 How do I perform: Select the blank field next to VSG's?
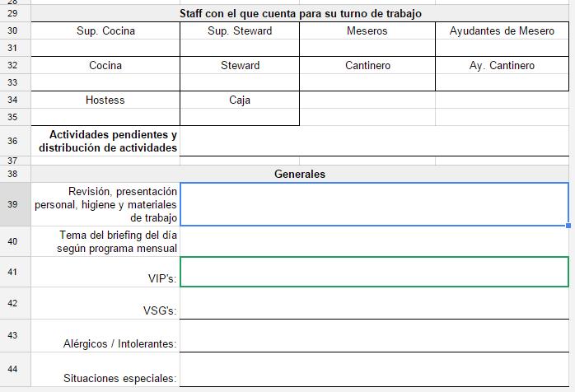pos(374,303)
